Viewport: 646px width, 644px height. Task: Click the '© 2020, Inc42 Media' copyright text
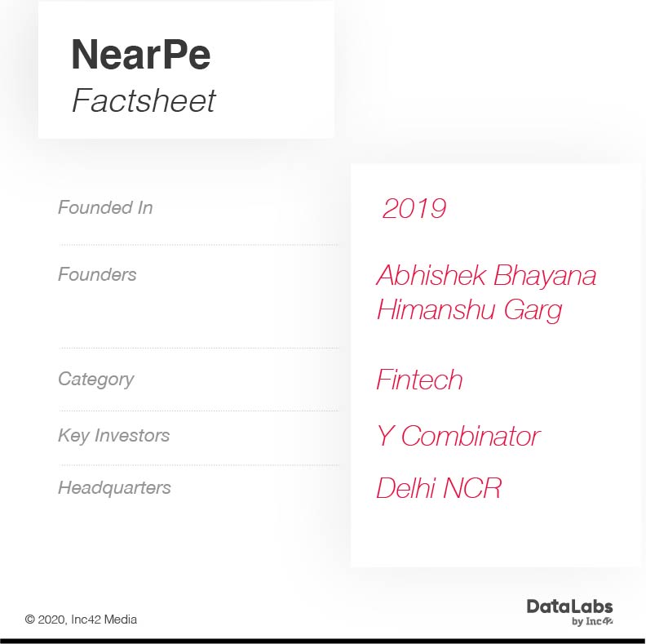(81, 620)
